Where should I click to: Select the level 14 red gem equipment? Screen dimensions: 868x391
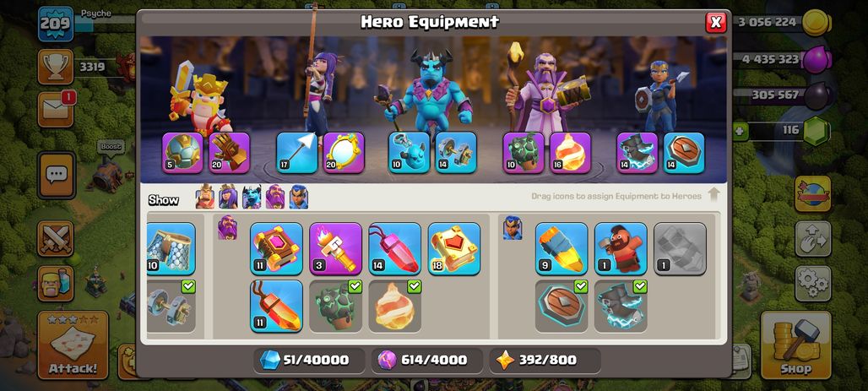click(x=394, y=248)
